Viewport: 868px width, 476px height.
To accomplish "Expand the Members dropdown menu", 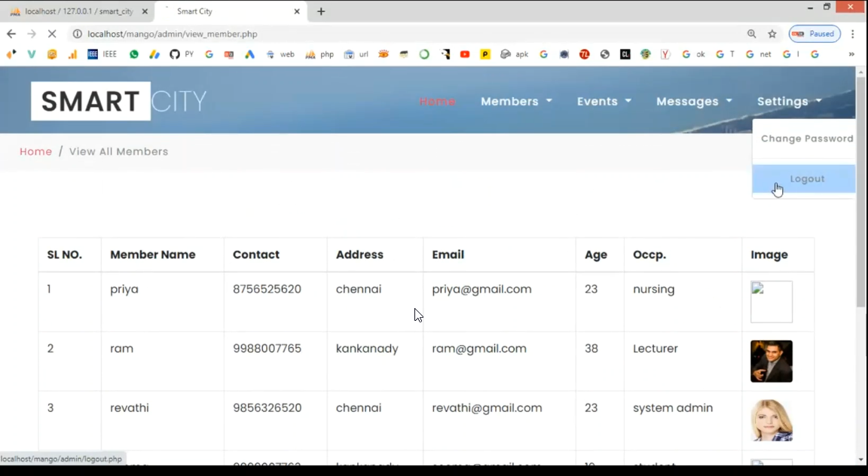I will click(516, 101).
